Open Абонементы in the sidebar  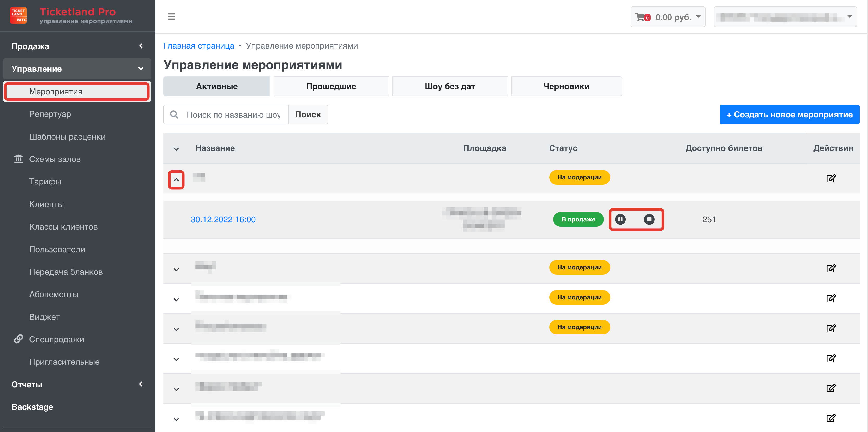pyautogui.click(x=54, y=294)
